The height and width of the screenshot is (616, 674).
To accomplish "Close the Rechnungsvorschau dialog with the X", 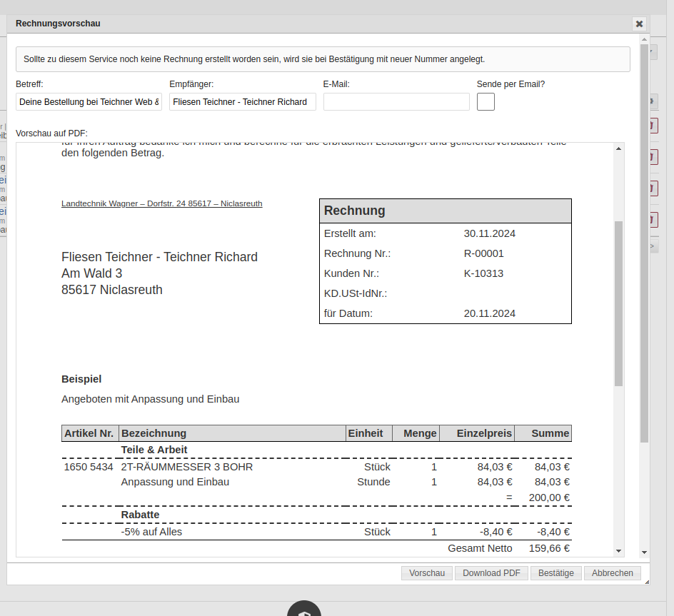I will pos(639,24).
